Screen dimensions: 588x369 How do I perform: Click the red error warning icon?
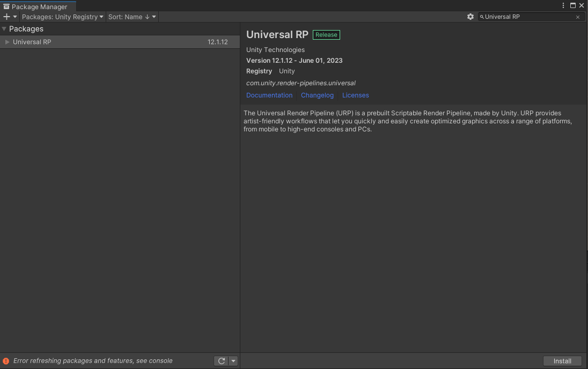click(6, 361)
